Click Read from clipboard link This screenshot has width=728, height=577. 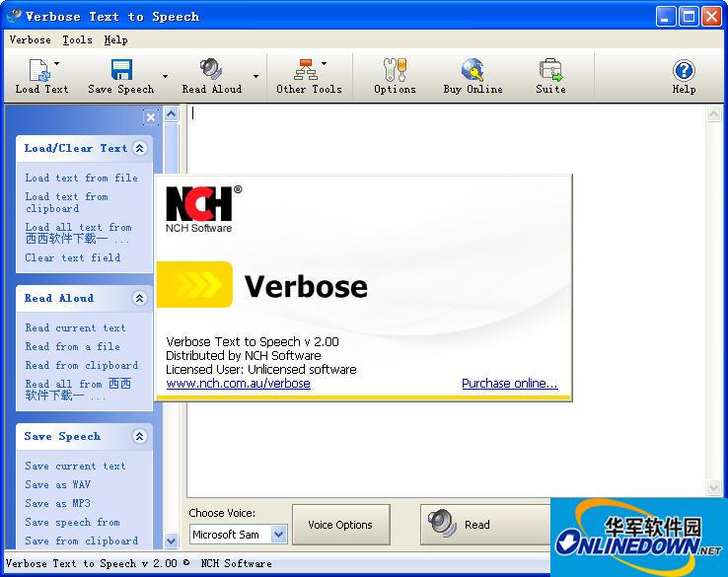tap(81, 365)
